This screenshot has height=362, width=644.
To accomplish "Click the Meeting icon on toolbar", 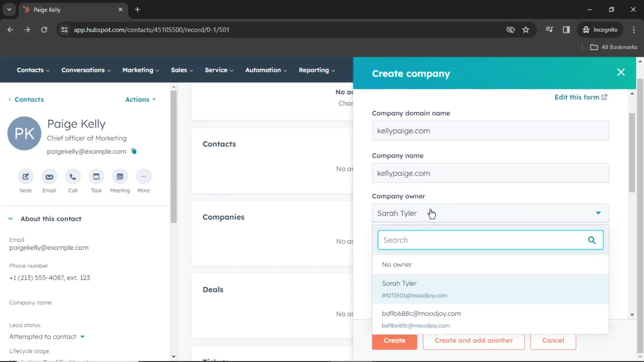I will click(x=120, y=176).
